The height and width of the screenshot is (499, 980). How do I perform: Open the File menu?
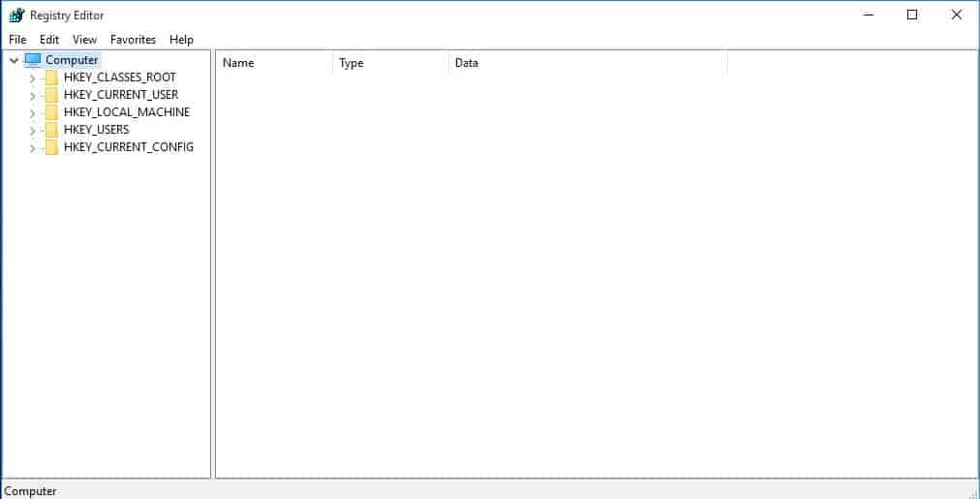tap(17, 40)
